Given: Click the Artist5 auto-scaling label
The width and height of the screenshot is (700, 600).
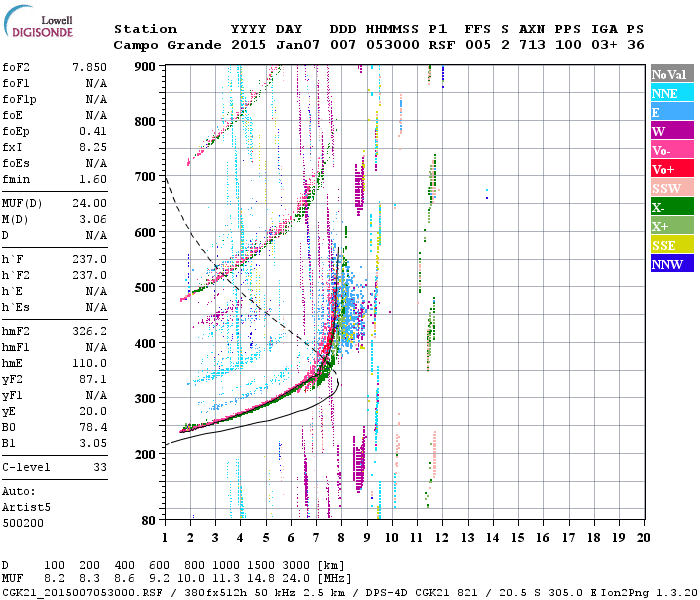Looking at the screenshot, I should click(26, 508).
